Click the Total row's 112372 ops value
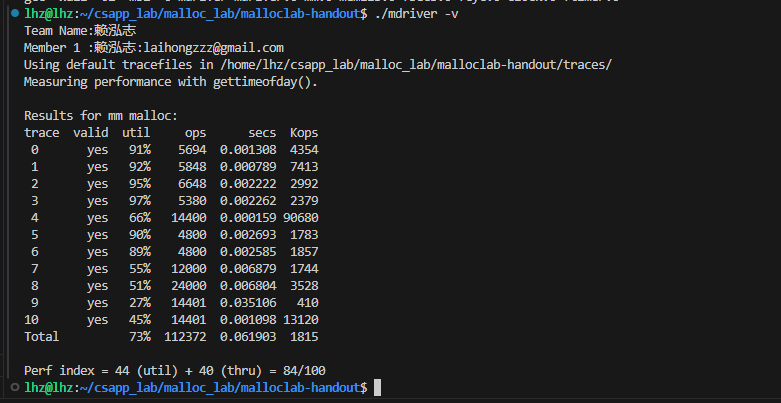781x403 pixels. [185, 336]
